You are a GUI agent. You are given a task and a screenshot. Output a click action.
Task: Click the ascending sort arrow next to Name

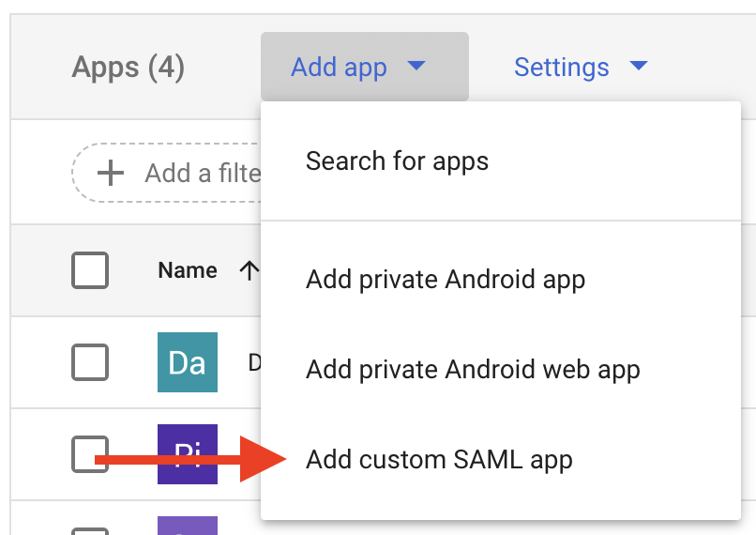(249, 270)
